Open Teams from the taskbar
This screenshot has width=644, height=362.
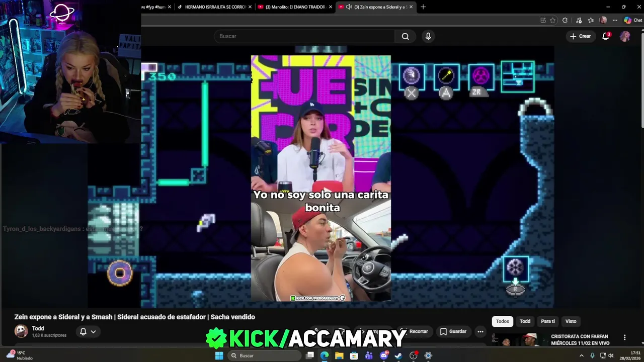pos(369,355)
